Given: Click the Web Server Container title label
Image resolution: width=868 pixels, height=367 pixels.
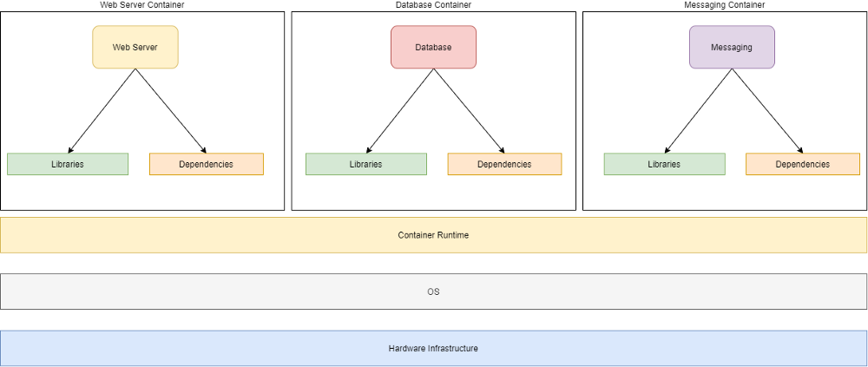Looking at the screenshot, I should coord(142,5).
